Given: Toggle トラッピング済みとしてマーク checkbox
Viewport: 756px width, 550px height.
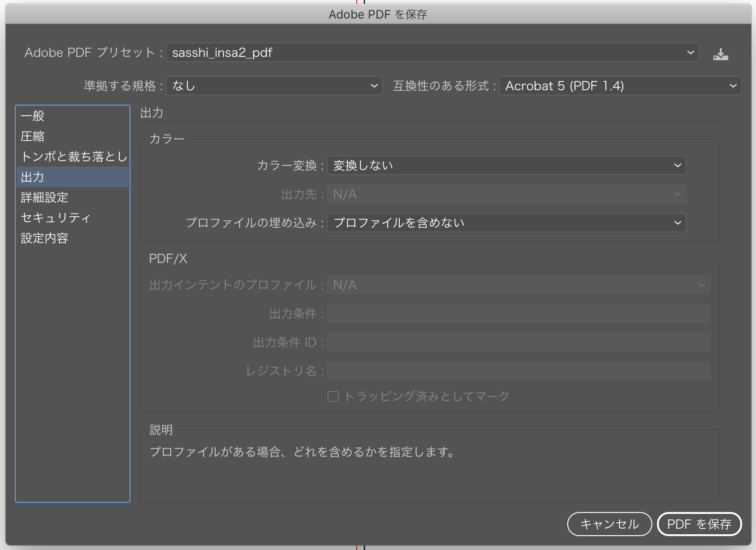Looking at the screenshot, I should click(x=333, y=396).
